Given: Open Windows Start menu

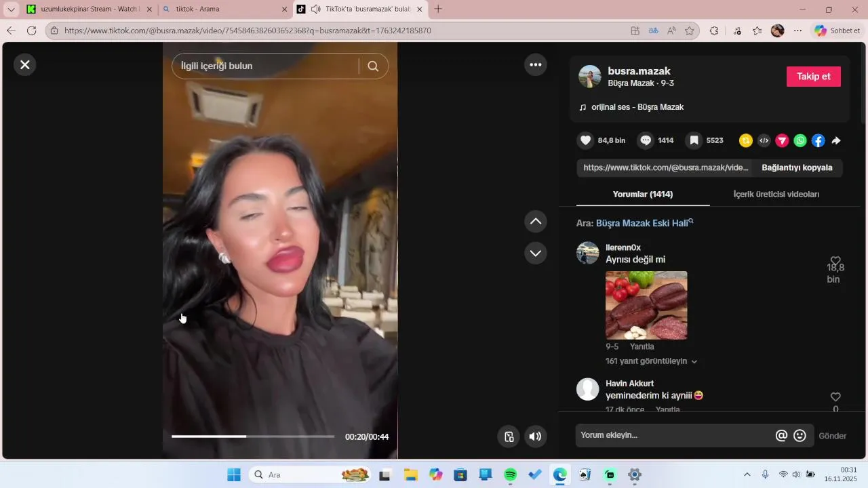Looking at the screenshot, I should point(234,474).
